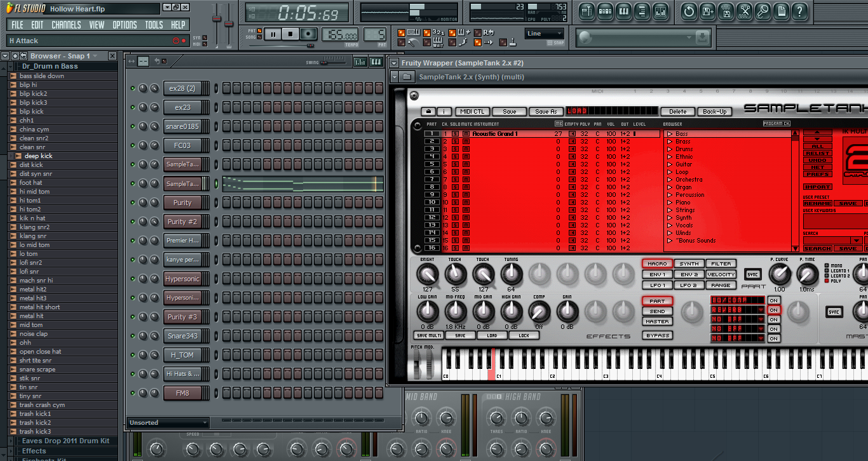Screen dimensions: 868x461
Task: Open the step sequencer view icon
Action: point(605,11)
